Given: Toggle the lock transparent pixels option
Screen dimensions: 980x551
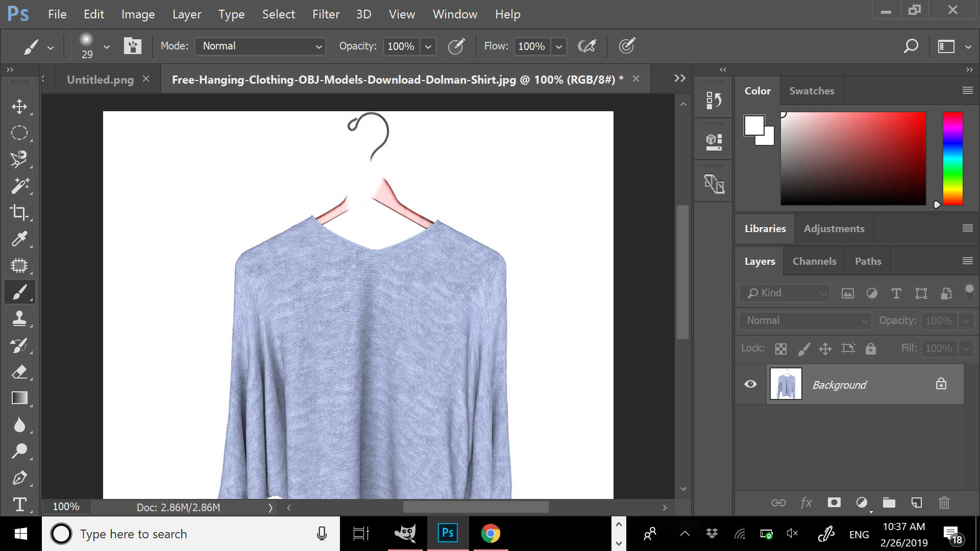Looking at the screenshot, I should tap(780, 348).
